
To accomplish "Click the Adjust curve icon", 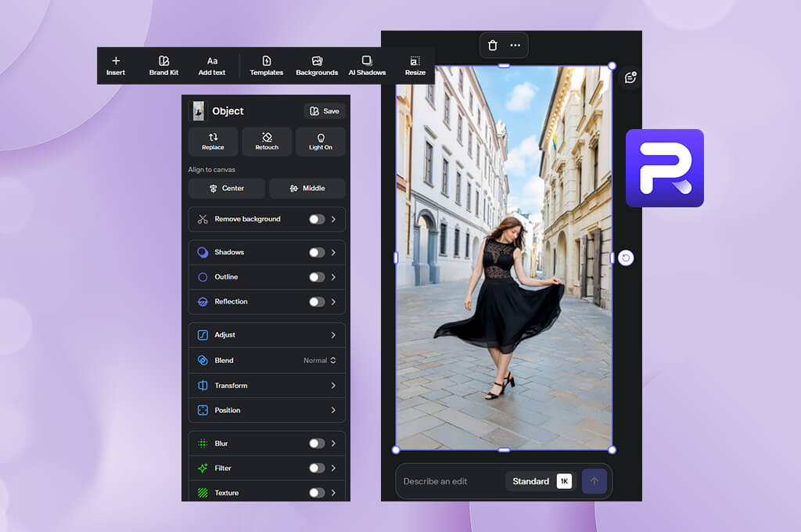I will pyautogui.click(x=203, y=336).
